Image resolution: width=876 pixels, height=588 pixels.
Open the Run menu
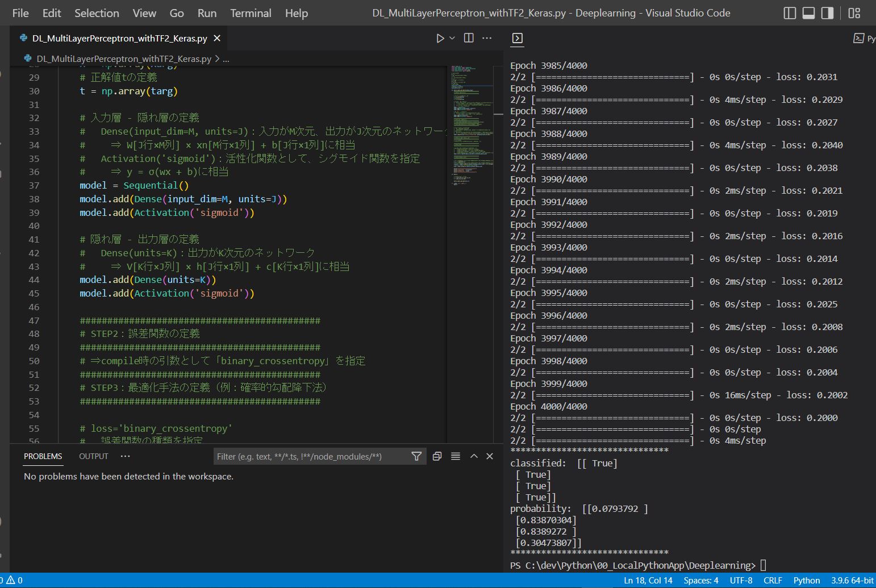pos(207,13)
